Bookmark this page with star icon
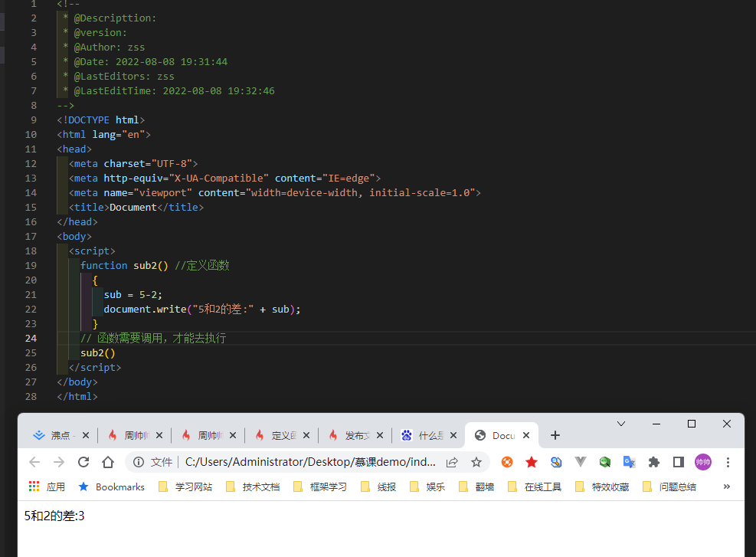The height and width of the screenshot is (557, 756). click(x=476, y=462)
